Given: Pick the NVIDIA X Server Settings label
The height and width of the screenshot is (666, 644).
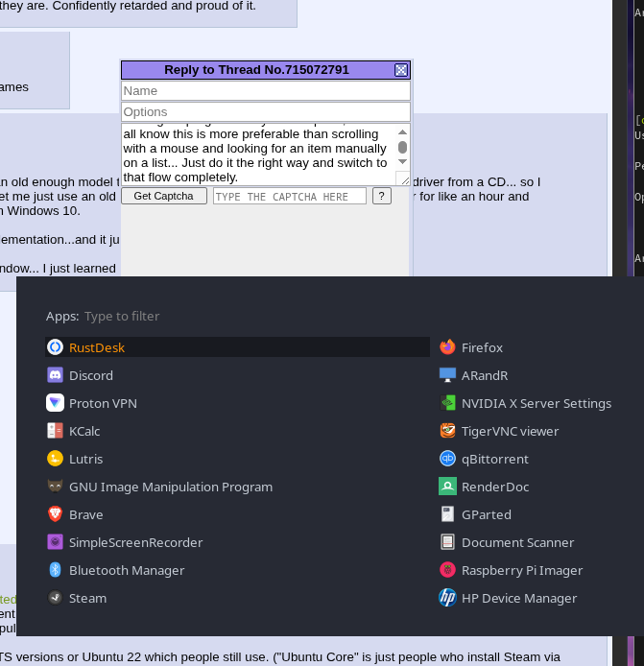Looking at the screenshot, I should 537,403.
